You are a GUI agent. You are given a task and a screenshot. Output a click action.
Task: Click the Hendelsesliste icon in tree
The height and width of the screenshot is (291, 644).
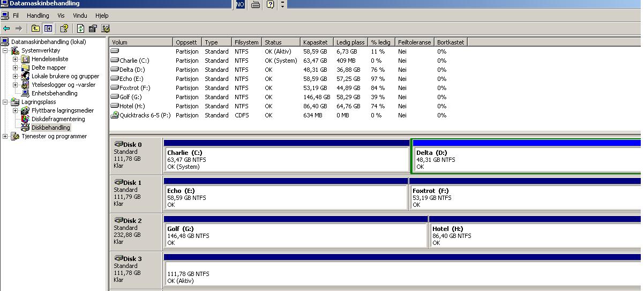pyautogui.click(x=25, y=59)
